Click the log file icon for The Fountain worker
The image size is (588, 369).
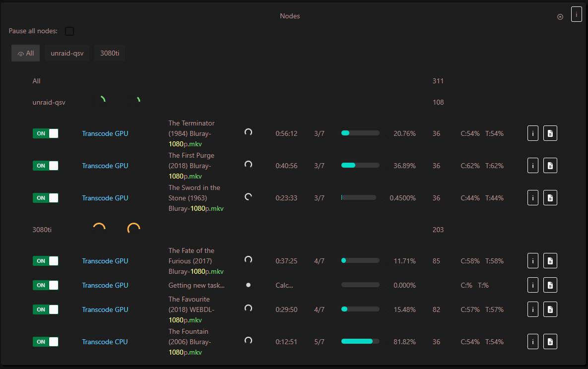550,341
